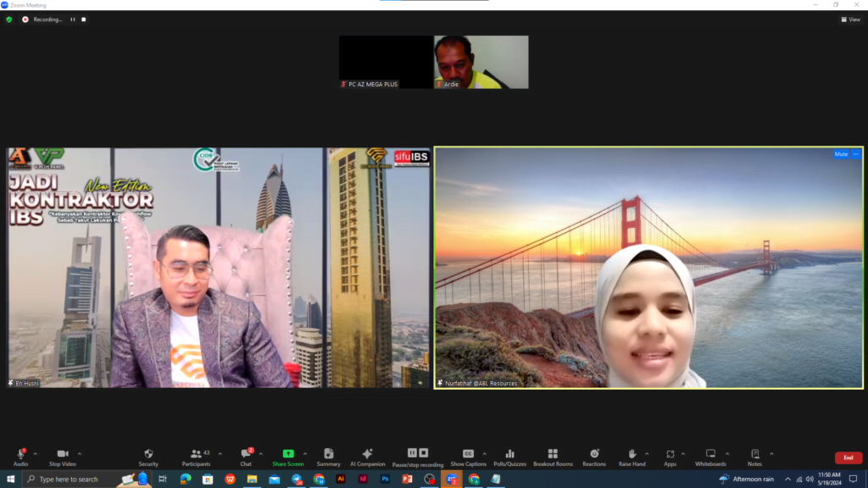The image size is (868, 488).
Task: Open Polls/Quizzes
Action: pyautogui.click(x=509, y=454)
